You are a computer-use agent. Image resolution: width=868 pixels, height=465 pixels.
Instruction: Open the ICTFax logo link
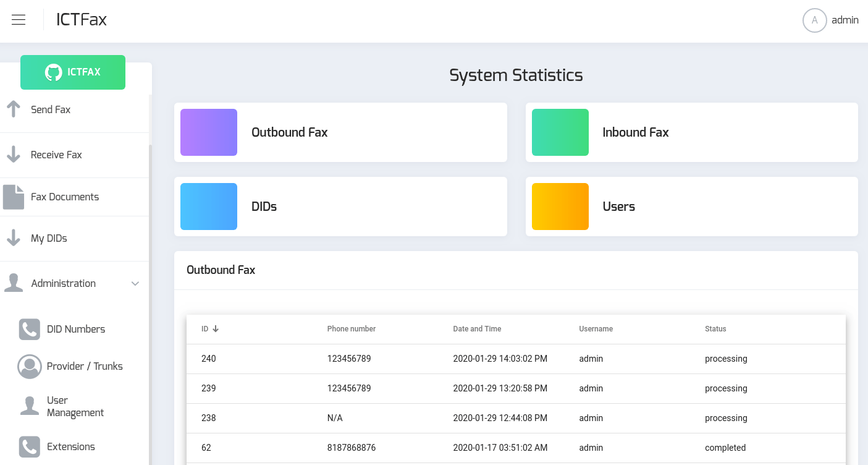[82, 20]
